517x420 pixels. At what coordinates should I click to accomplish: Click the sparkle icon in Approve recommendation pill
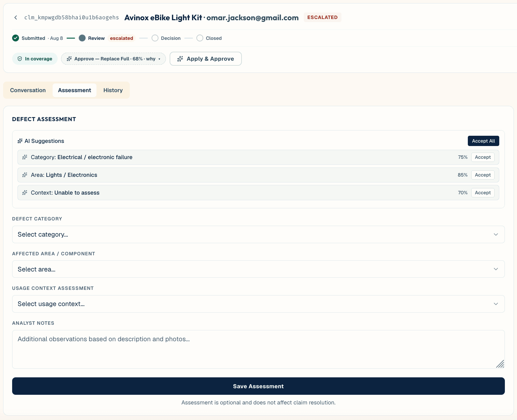coord(69,59)
